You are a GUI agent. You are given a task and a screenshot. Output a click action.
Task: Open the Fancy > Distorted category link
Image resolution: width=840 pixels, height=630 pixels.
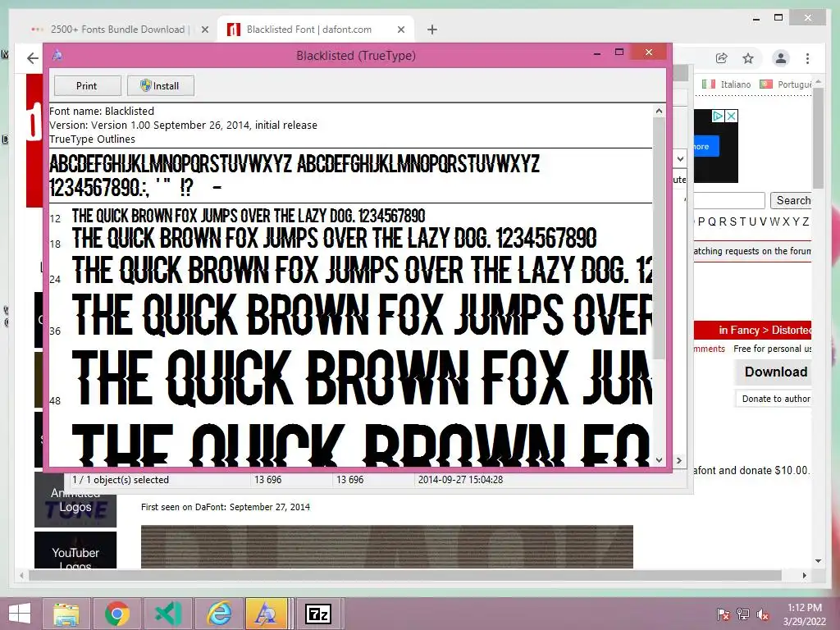coord(765,330)
